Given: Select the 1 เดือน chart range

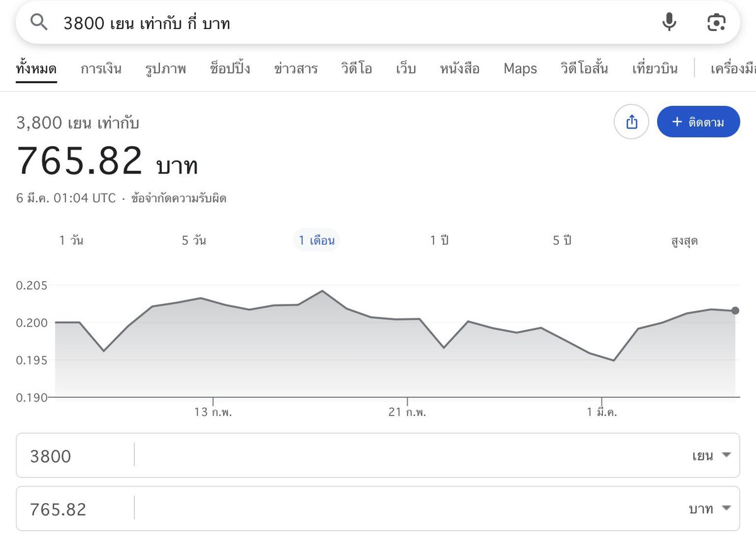Looking at the screenshot, I should [x=317, y=240].
